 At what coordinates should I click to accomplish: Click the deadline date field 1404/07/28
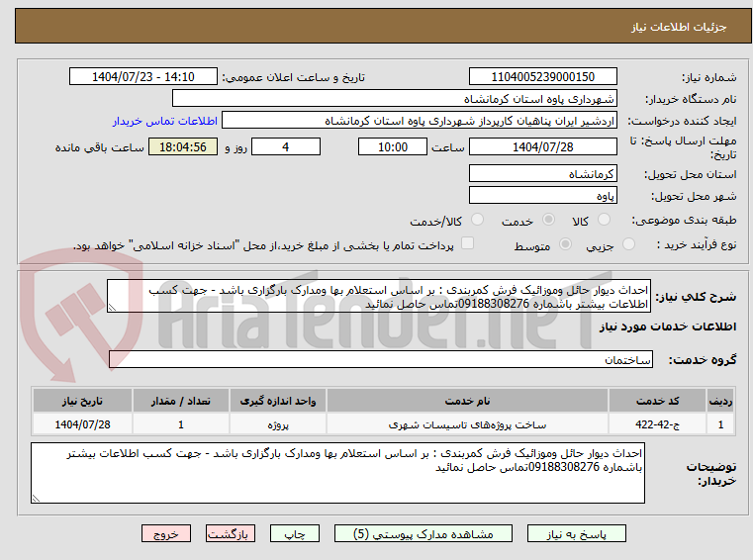[542, 147]
